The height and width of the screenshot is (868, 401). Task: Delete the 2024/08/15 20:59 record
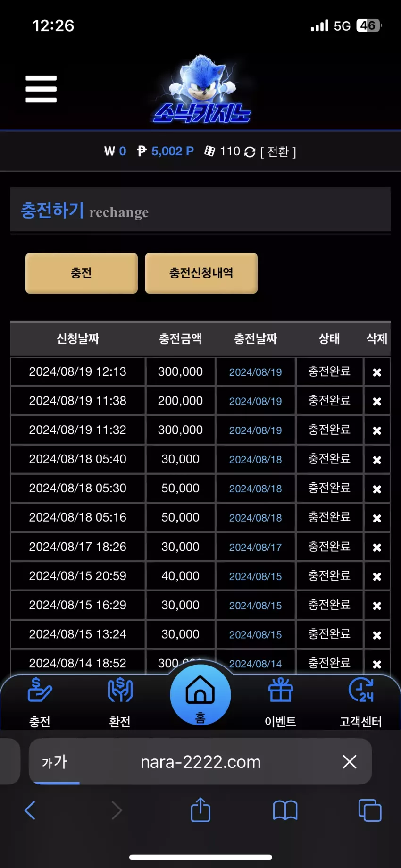pos(377,577)
